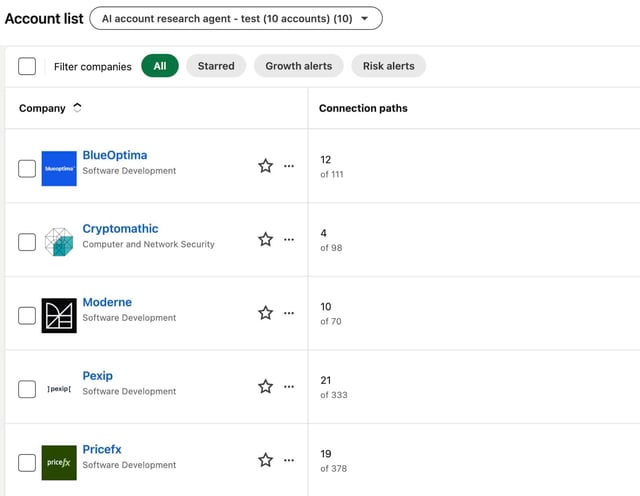Check the Pricefx row checkbox

point(27,463)
